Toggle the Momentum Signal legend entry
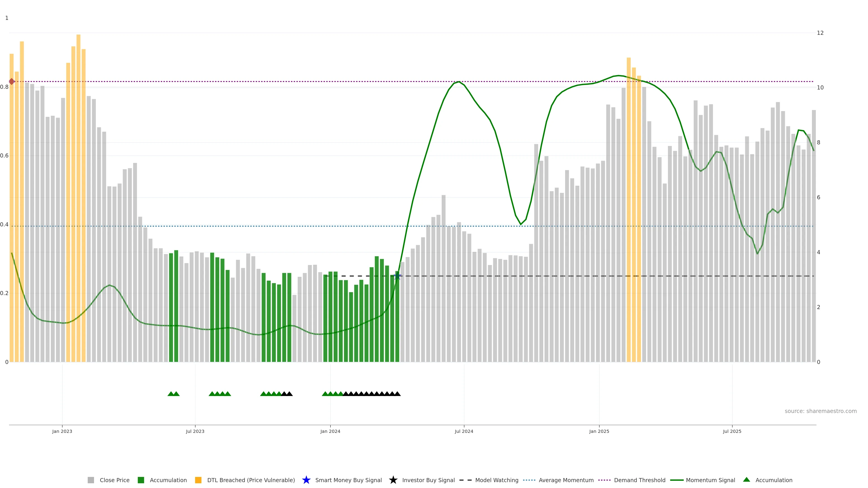This screenshot has width=868, height=488. pos(710,480)
